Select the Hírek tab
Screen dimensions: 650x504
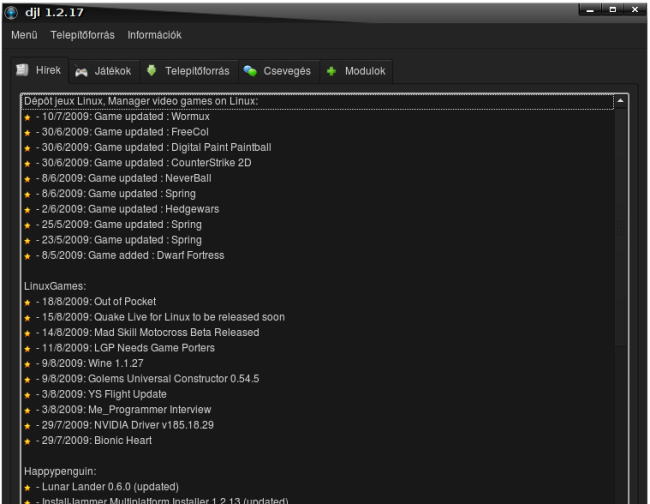pyautogui.click(x=40, y=70)
